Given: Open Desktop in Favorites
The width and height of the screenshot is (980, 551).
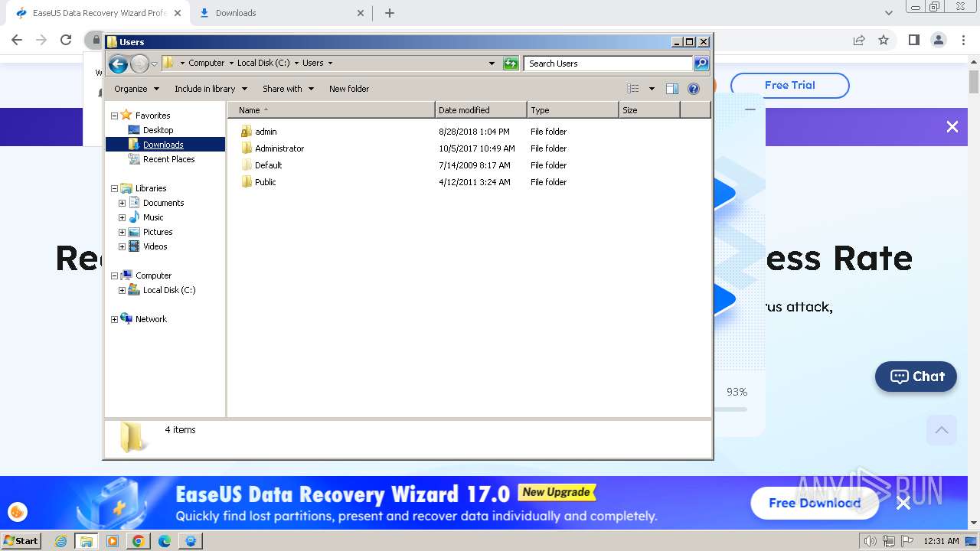Looking at the screenshot, I should pos(158,130).
